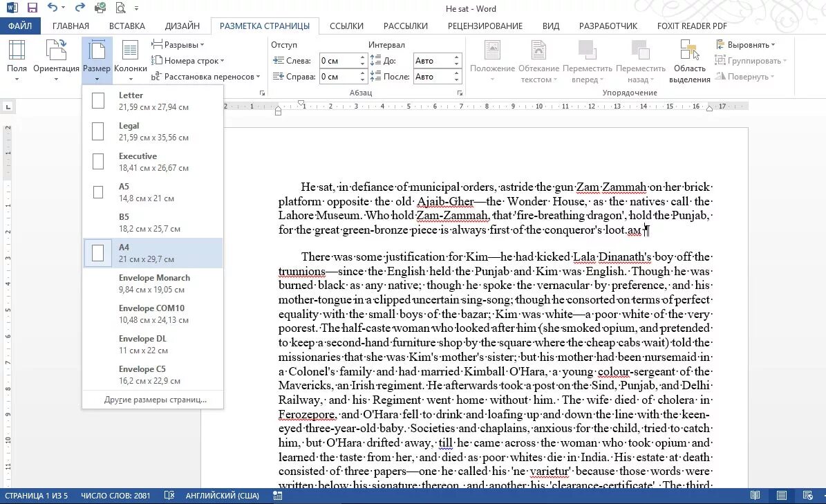Select the Legal page size

tap(153, 131)
